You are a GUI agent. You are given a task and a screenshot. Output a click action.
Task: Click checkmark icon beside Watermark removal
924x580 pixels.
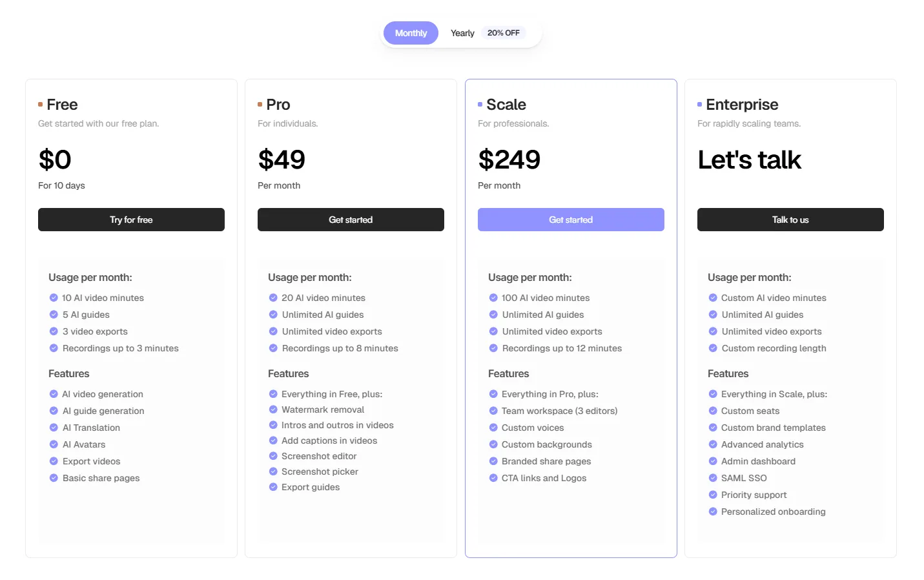click(273, 409)
